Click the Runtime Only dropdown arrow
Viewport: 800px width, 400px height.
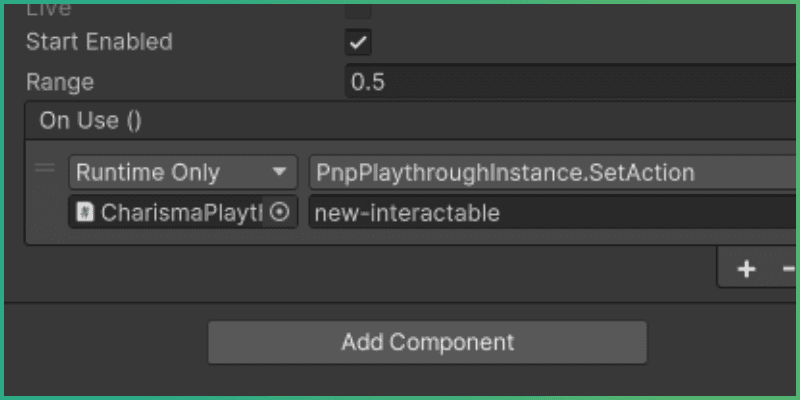click(279, 172)
